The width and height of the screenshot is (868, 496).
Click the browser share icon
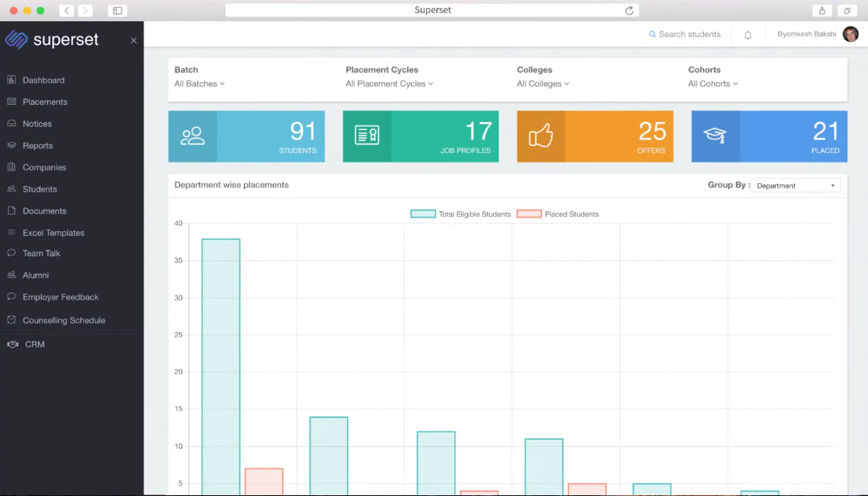pos(822,10)
